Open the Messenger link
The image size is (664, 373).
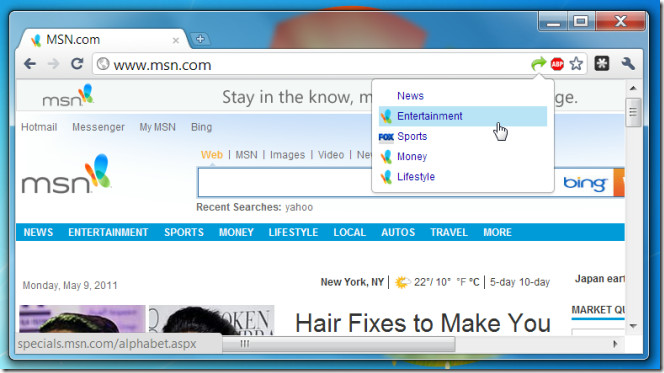pos(98,127)
